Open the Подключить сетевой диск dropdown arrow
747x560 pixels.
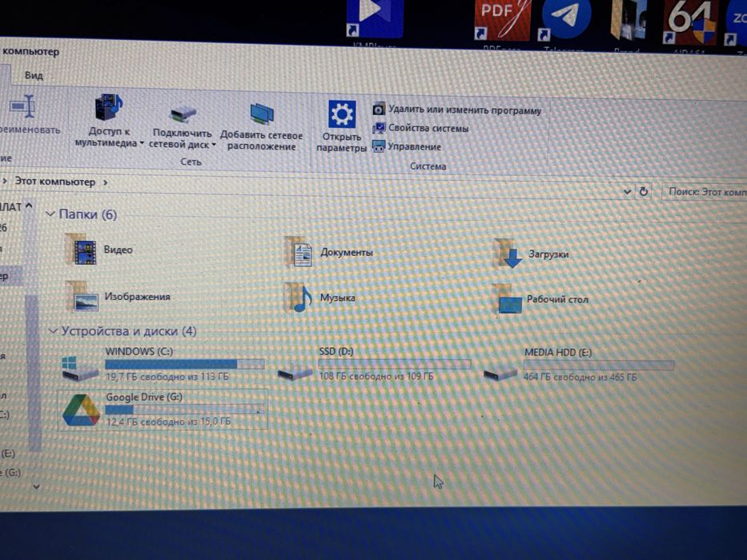214,145
